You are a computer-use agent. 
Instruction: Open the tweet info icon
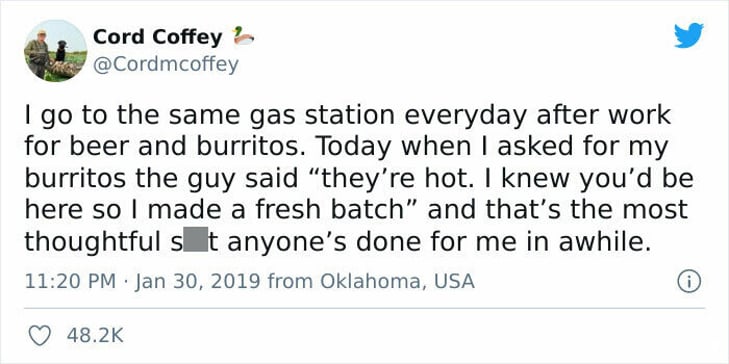tap(689, 282)
